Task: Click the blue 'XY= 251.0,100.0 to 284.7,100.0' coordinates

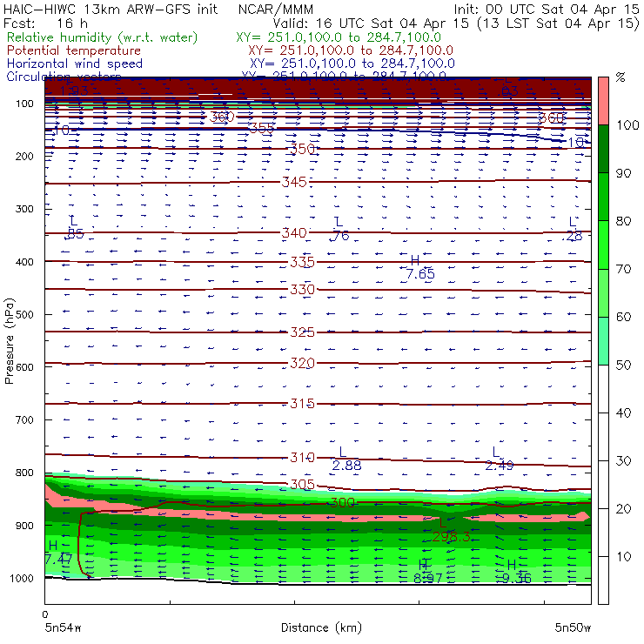Action: coord(352,64)
